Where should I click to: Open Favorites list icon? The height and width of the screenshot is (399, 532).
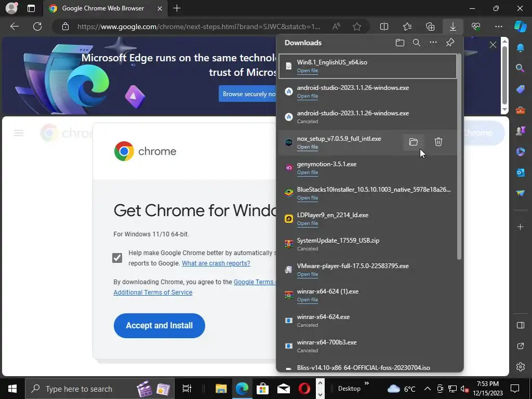tap(407, 26)
